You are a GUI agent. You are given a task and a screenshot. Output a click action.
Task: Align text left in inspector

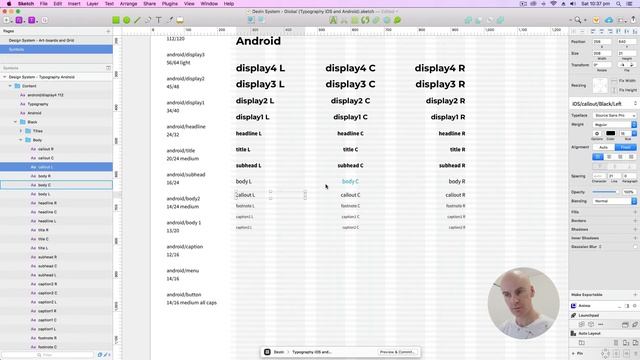(598, 157)
